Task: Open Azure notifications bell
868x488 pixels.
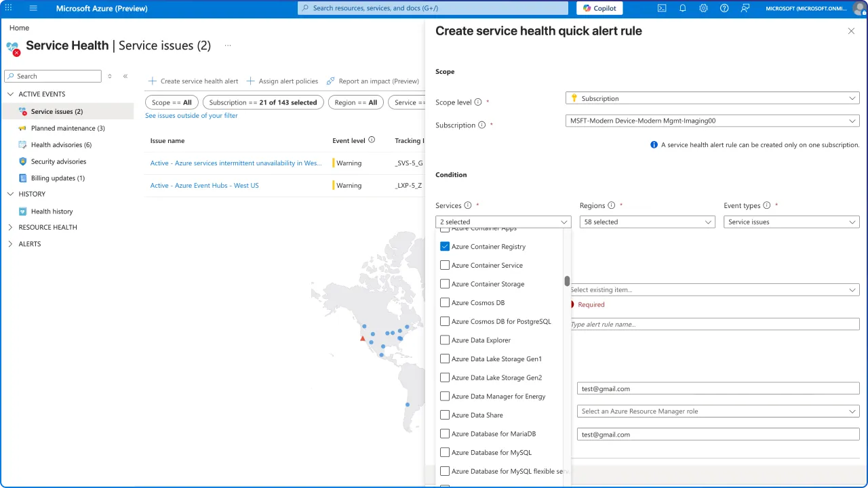Action: [x=683, y=8]
